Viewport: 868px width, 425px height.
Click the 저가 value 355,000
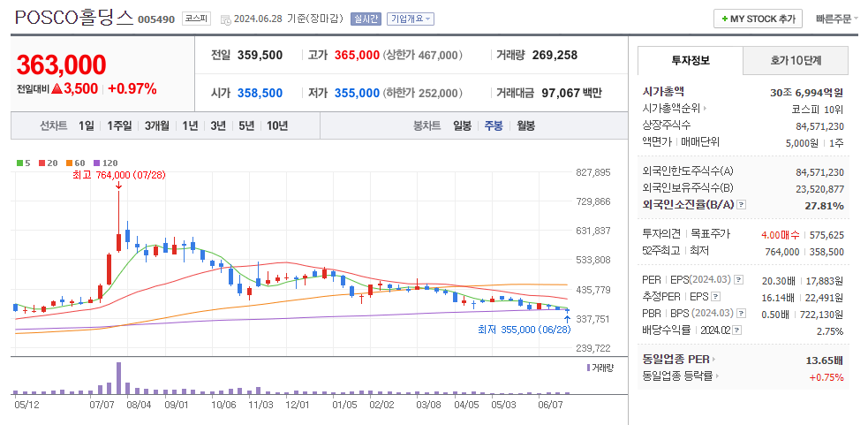click(357, 93)
